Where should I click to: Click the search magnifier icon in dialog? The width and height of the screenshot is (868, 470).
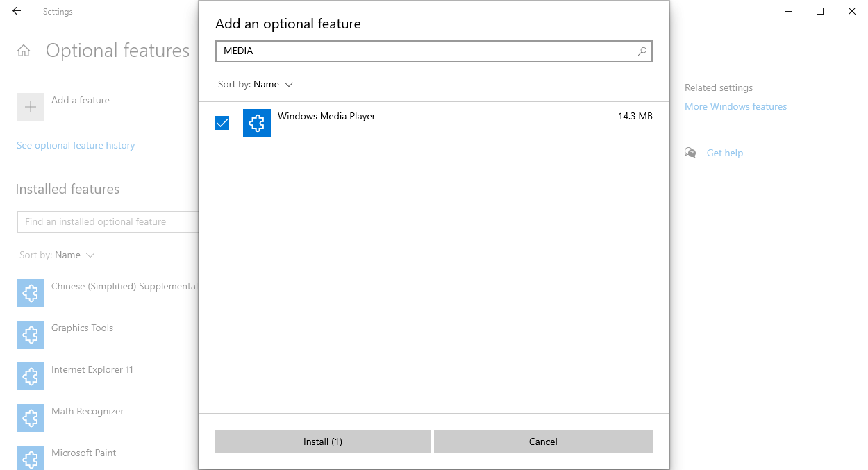tap(642, 51)
